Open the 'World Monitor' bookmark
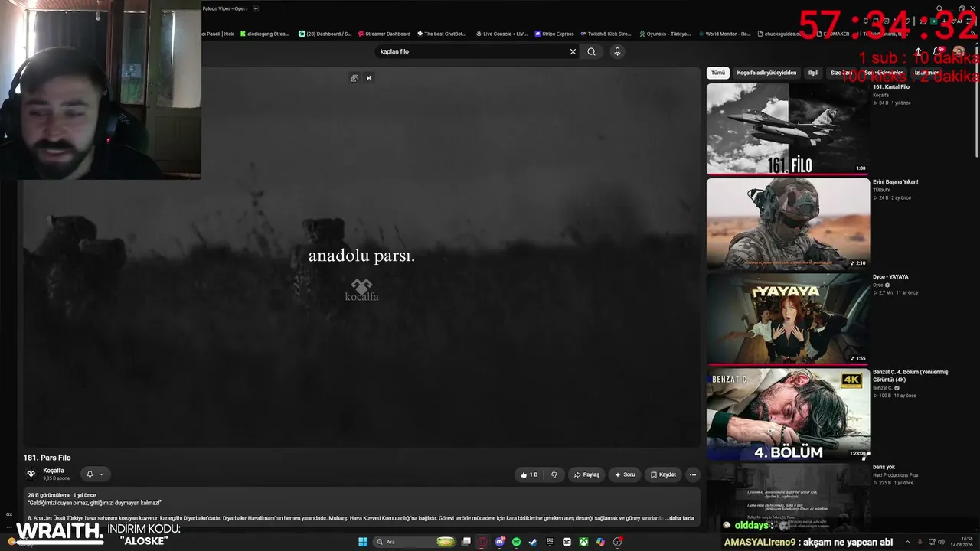 point(724,34)
